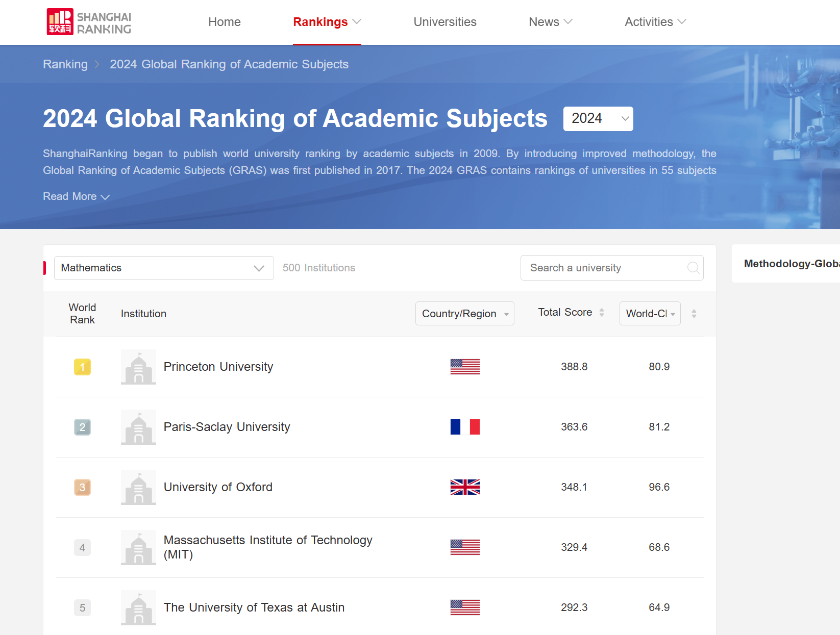
Task: Click the search magnifier icon
Action: pos(693,268)
